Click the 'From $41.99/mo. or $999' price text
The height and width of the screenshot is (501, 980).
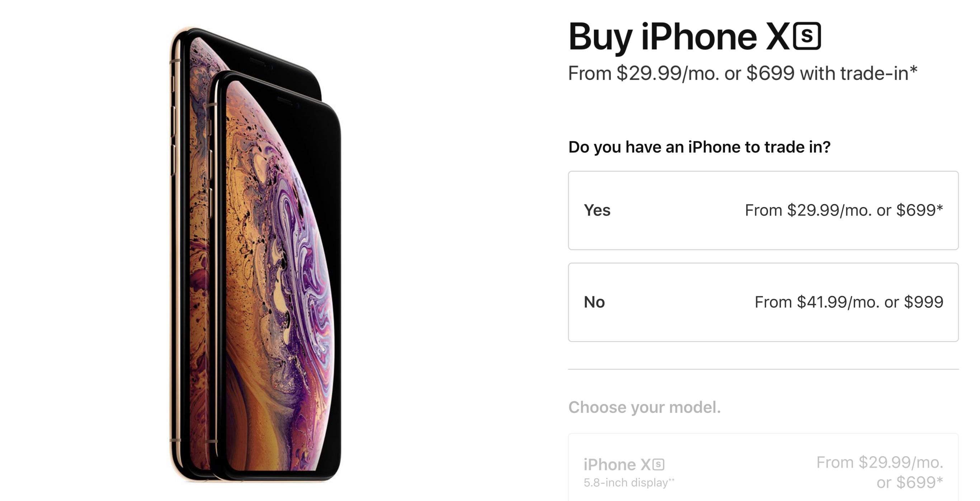click(849, 302)
